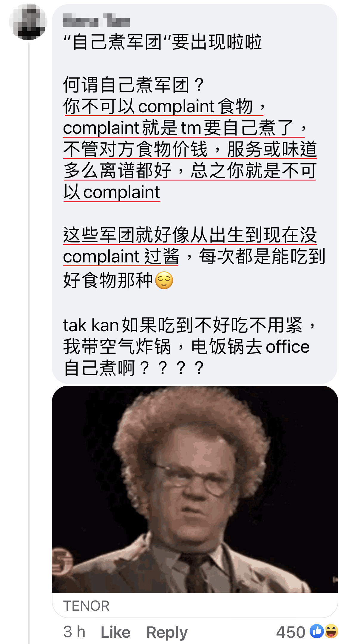Open the 3 h timestamp link
Screen dimensions: 349x644
[x=74, y=632]
